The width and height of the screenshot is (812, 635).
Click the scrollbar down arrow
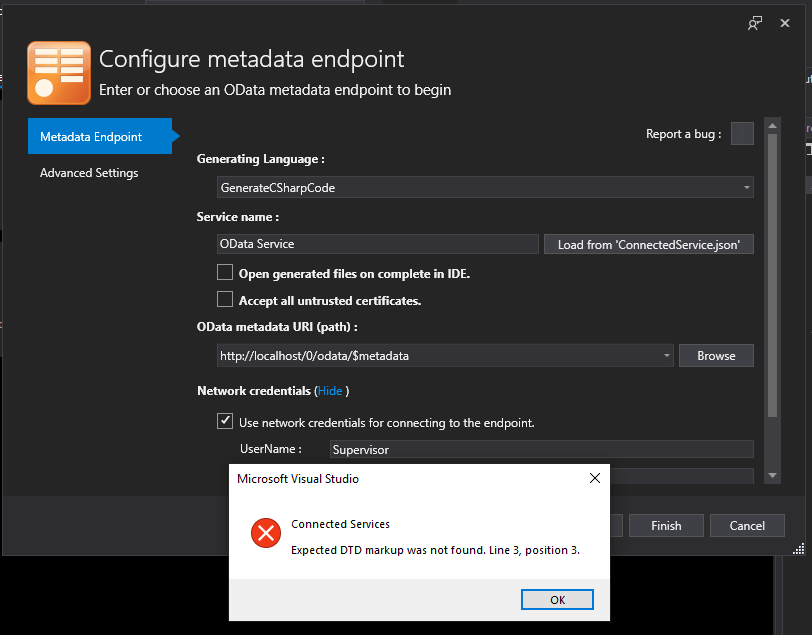tap(773, 475)
